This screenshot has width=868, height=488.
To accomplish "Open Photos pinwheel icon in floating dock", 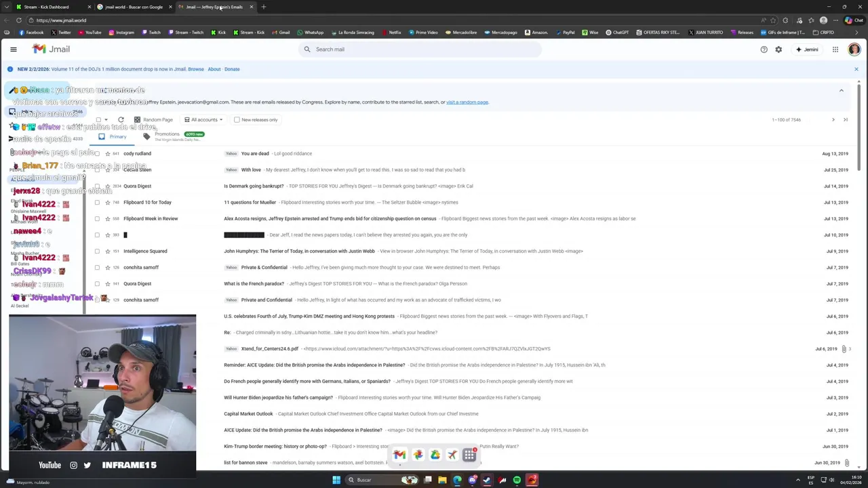I will [418, 455].
